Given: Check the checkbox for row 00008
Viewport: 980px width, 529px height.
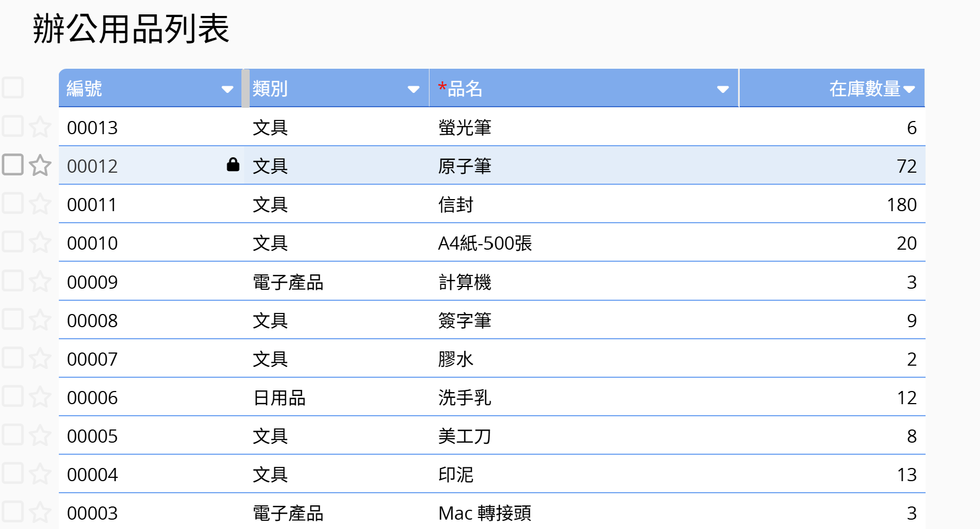Looking at the screenshot, I should 13,319.
